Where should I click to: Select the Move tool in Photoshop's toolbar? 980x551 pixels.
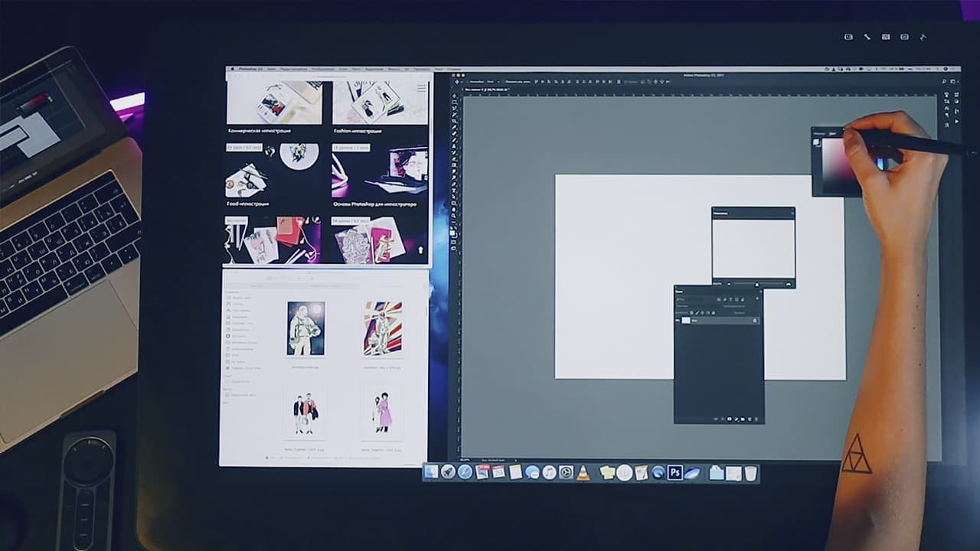click(454, 96)
